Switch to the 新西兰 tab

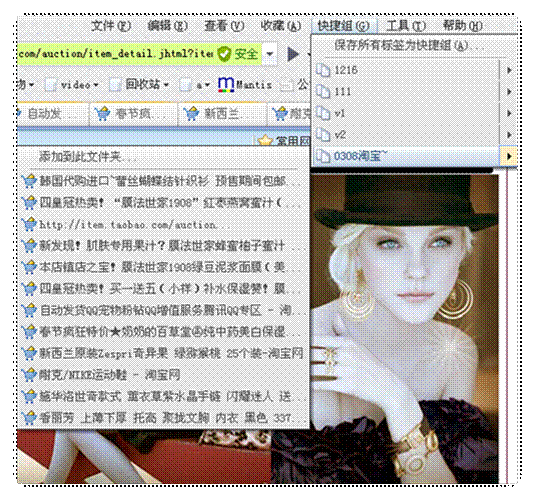tap(222, 114)
